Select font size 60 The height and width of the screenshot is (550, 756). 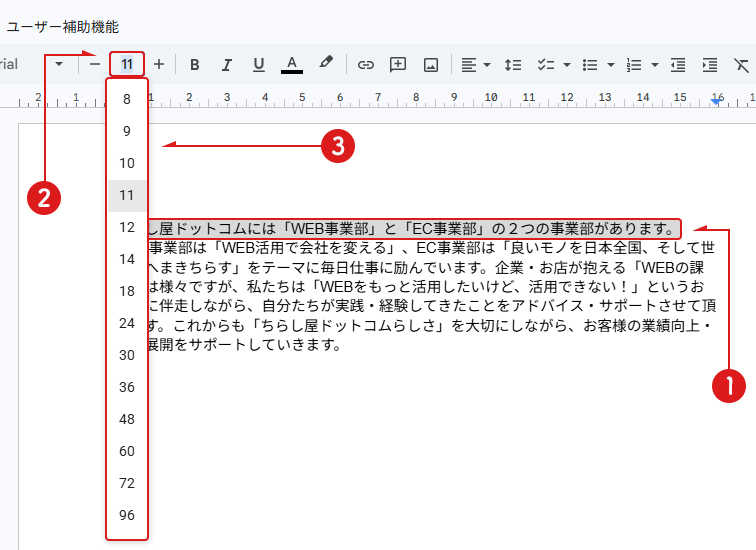(127, 451)
